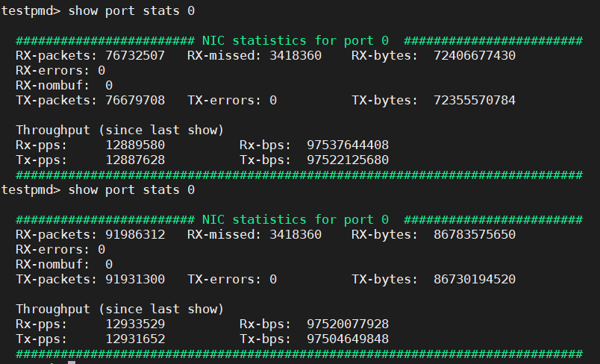Screen dimensions: 600x364
Task: Click the Tx-pps value 12931652
Action: coord(135,339)
